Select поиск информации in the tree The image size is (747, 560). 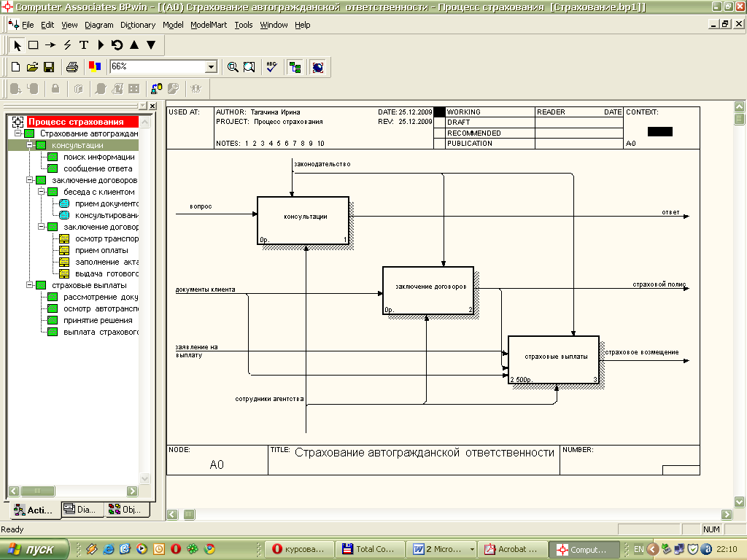99,157
